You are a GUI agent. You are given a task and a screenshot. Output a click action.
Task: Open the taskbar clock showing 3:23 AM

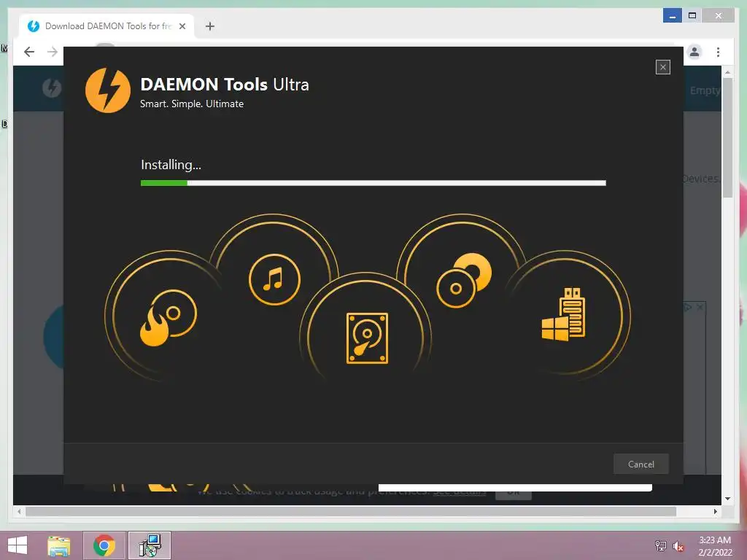715,546
